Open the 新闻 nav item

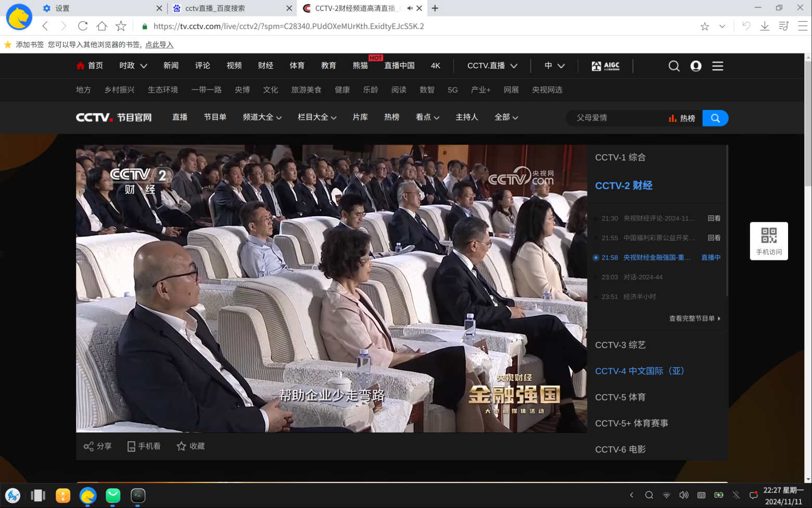[x=171, y=66]
